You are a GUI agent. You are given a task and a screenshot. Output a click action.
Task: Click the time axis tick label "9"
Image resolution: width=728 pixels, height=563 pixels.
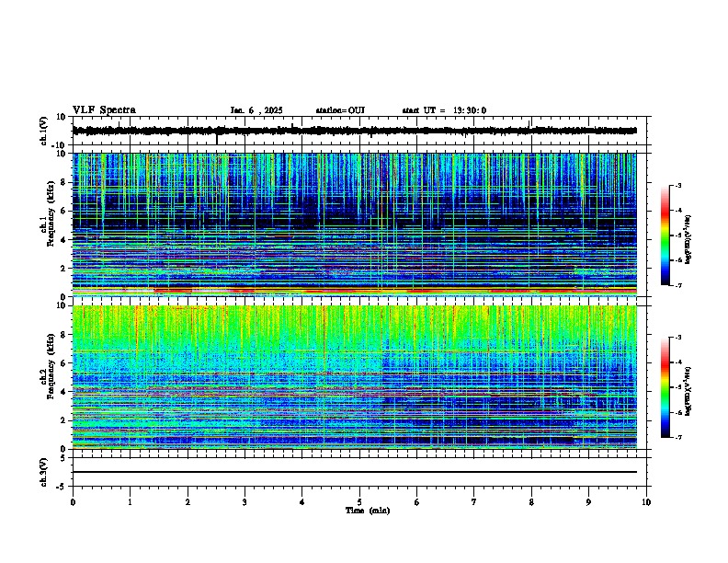coord(588,502)
